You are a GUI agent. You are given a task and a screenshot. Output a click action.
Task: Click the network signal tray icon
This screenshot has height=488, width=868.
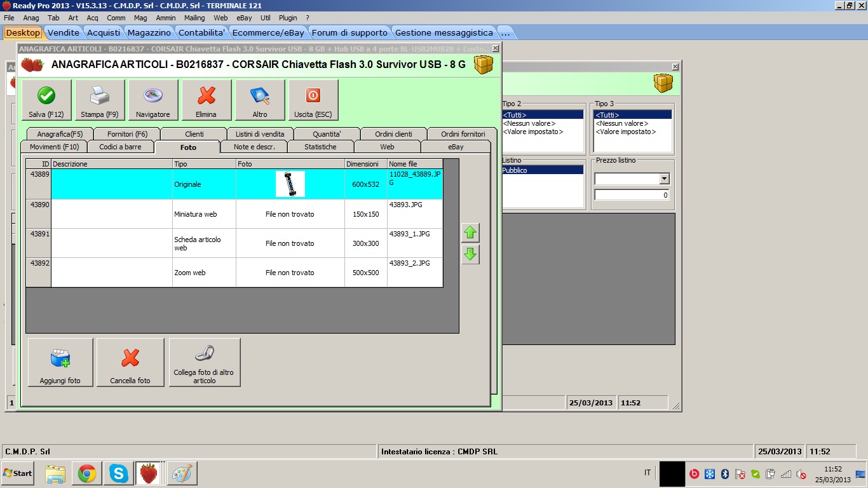[x=786, y=474]
